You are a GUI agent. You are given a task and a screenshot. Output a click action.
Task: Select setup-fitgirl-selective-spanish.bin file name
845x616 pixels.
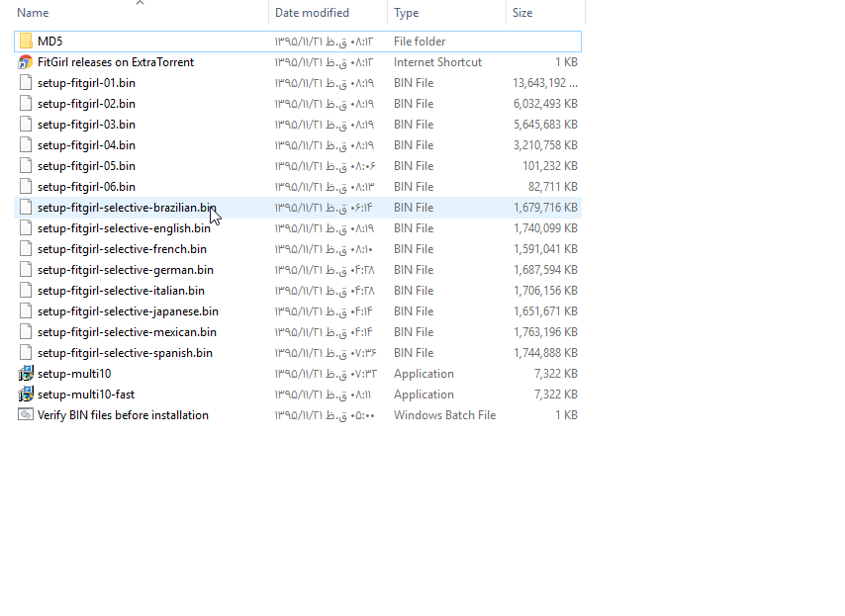pos(125,353)
